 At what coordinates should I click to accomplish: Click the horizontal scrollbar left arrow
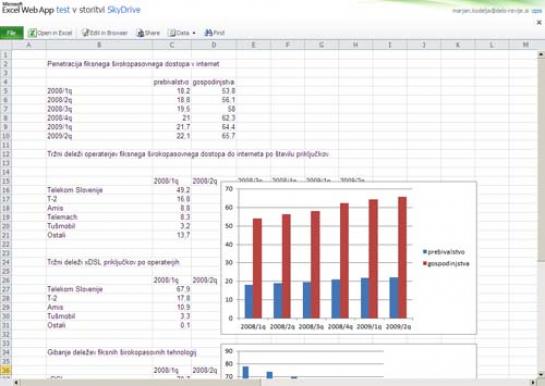click(16, 383)
